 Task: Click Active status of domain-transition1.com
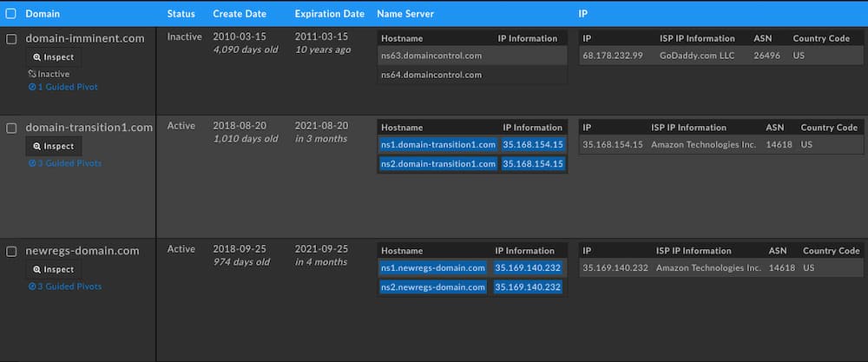181,126
